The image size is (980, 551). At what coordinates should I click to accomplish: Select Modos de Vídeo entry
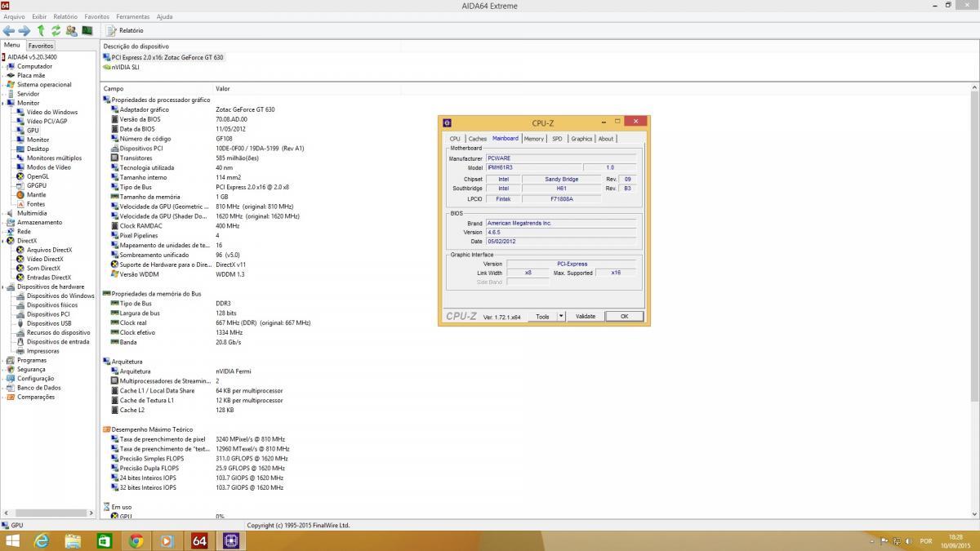pyautogui.click(x=48, y=167)
